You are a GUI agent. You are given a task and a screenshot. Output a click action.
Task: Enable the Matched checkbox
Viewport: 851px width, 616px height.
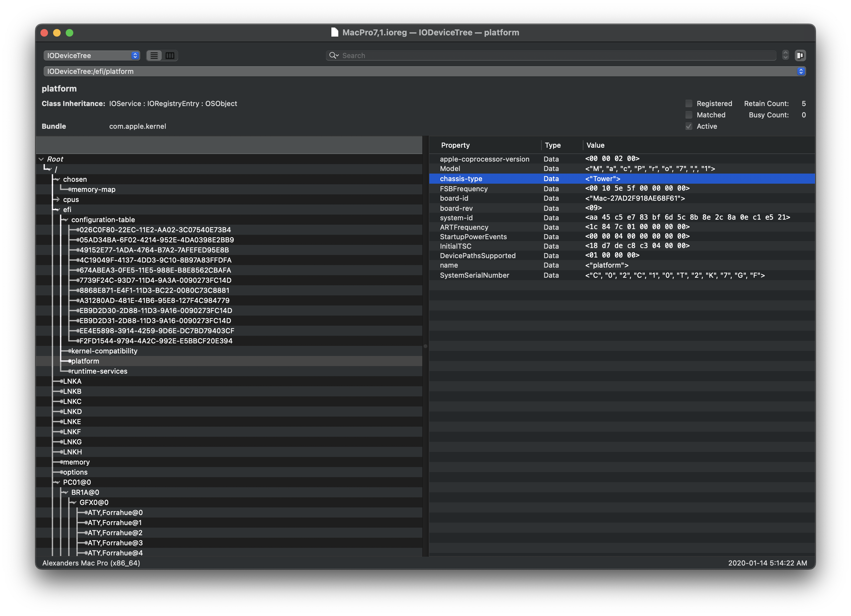click(689, 115)
